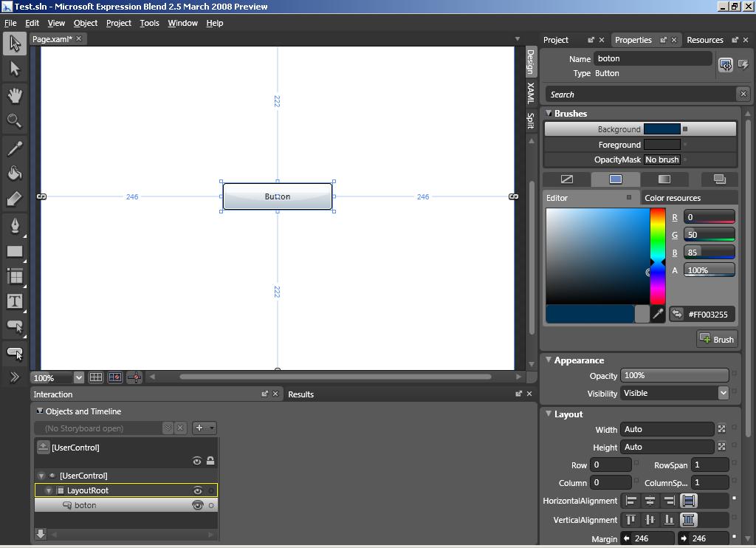Open the Object menu
The image size is (756, 548).
pos(86,23)
